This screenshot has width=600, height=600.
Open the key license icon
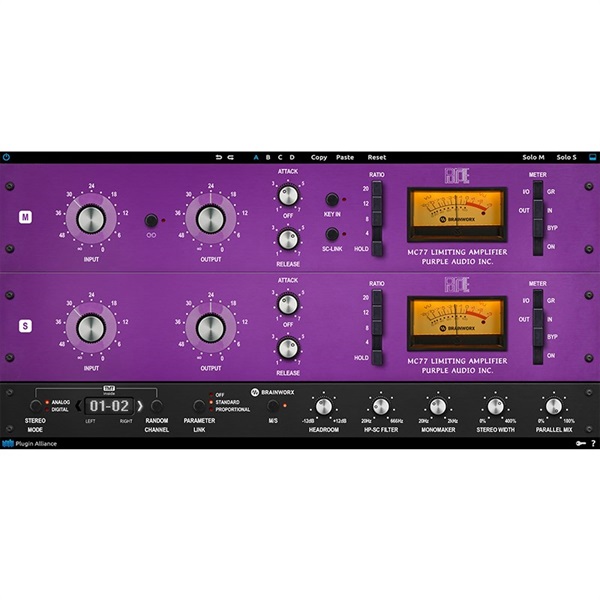pyautogui.click(x=580, y=443)
